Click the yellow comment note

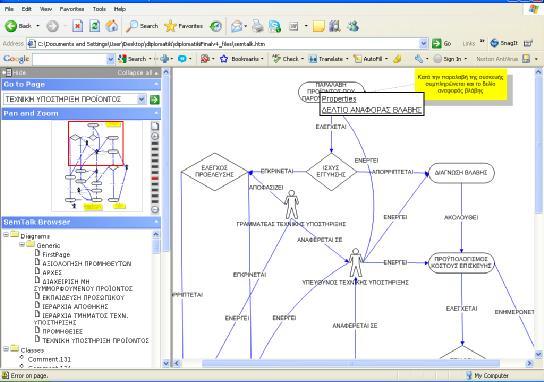coord(460,84)
